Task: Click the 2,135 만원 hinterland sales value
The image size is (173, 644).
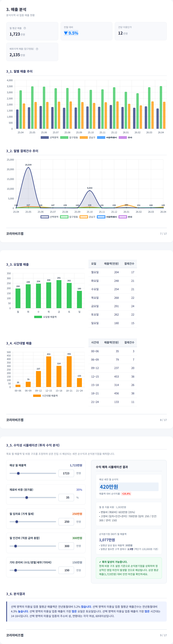Action: click(x=17, y=55)
